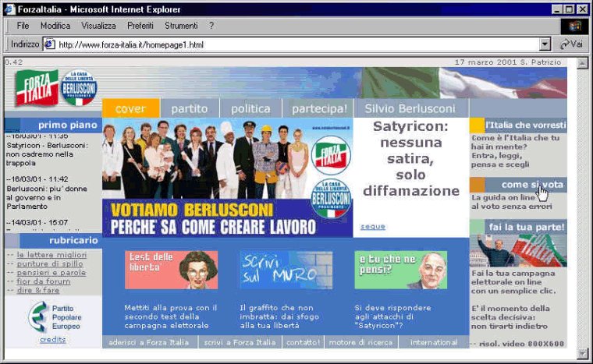Open the come si vota section

[519, 185]
